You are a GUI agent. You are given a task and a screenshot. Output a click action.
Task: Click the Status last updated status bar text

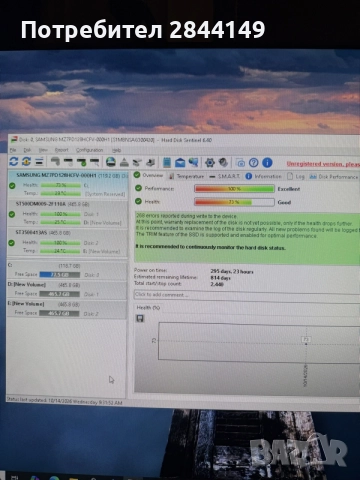(64, 402)
